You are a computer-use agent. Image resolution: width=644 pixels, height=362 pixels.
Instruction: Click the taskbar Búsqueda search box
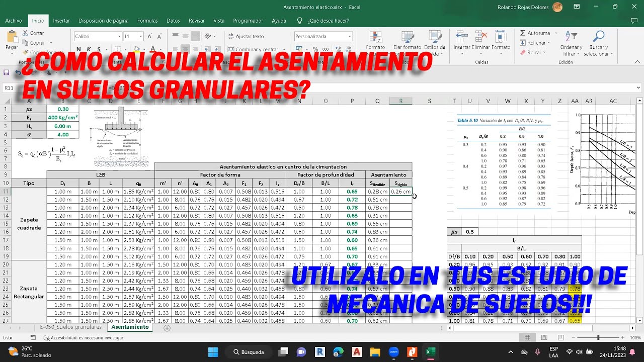click(x=249, y=352)
